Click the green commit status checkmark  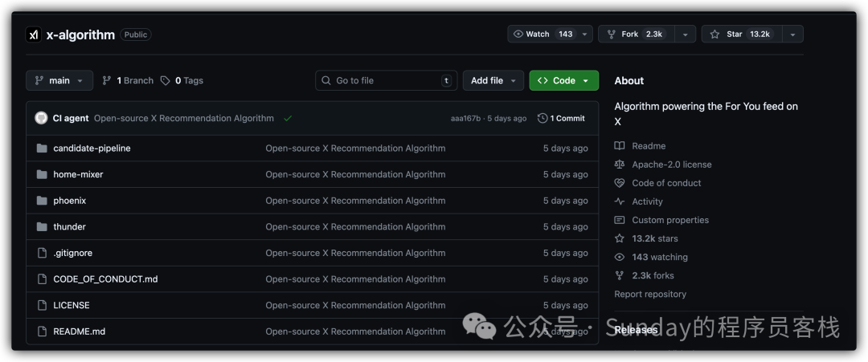click(x=287, y=118)
